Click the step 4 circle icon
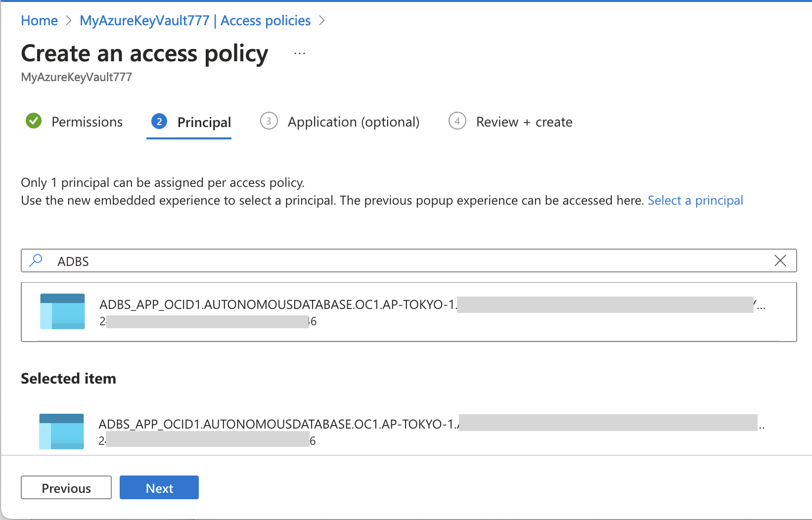 coord(457,121)
